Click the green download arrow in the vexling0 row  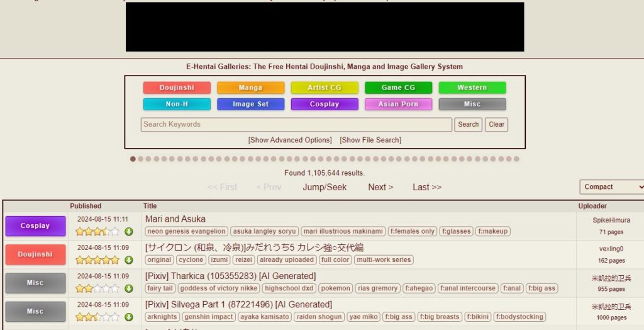129,260
